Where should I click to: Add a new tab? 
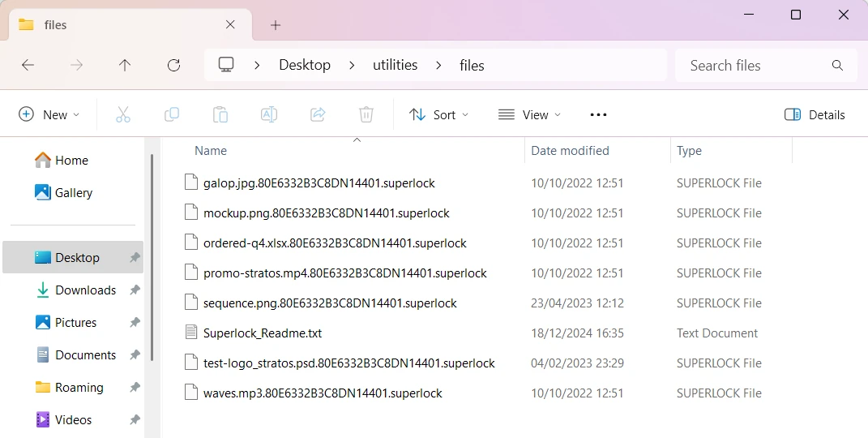pos(276,25)
